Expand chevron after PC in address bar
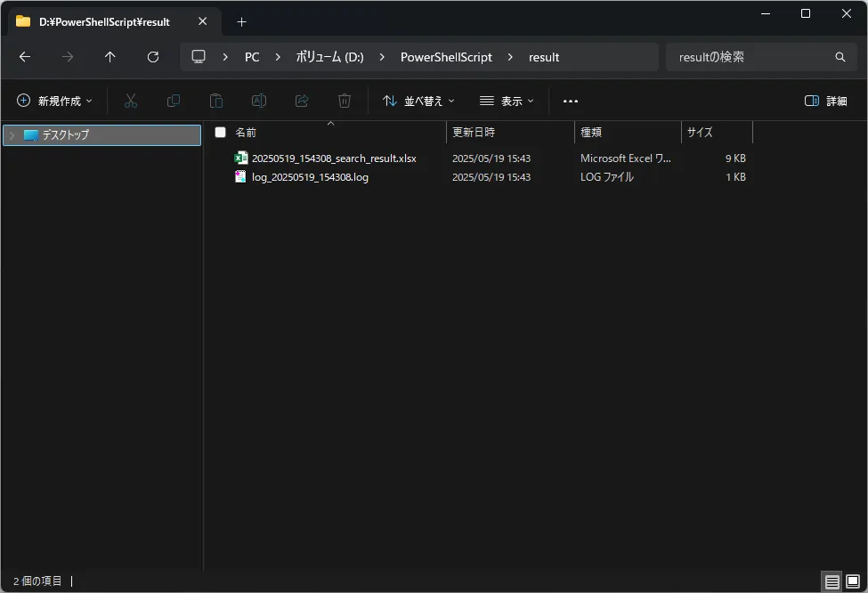This screenshot has height=593, width=868. [278, 57]
